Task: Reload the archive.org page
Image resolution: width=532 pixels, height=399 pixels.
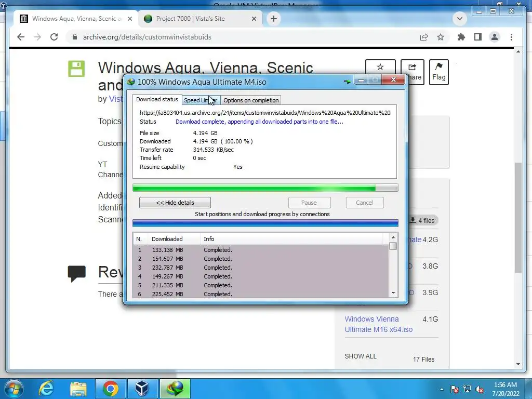Action: point(54,37)
